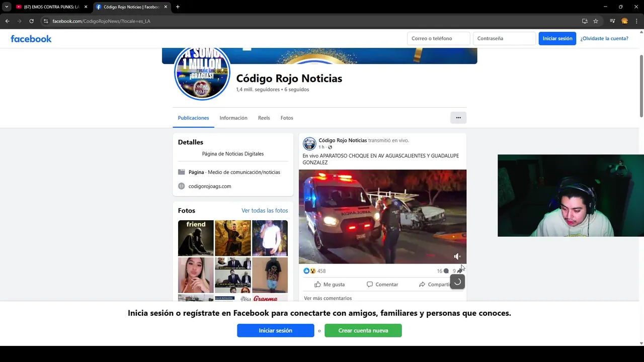Image resolution: width=644 pixels, height=362 pixels.
Task: Unmute the video with speaker icon
Action: (457, 256)
